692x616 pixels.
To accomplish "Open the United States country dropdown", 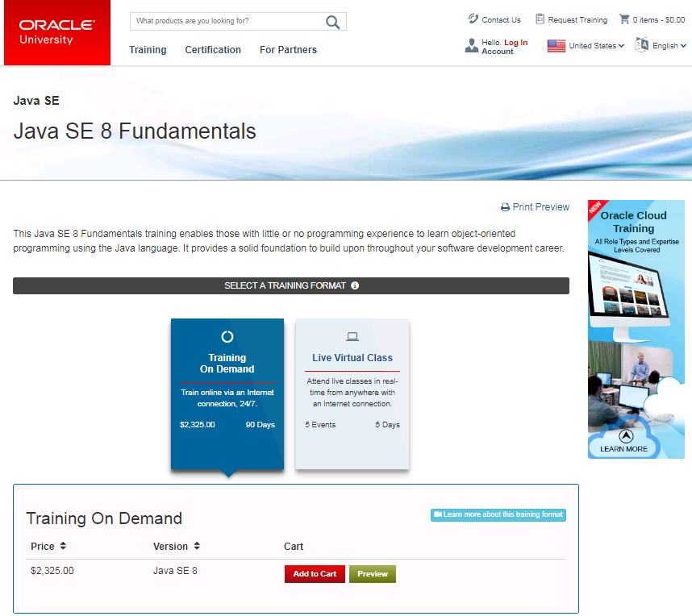I will tap(596, 45).
